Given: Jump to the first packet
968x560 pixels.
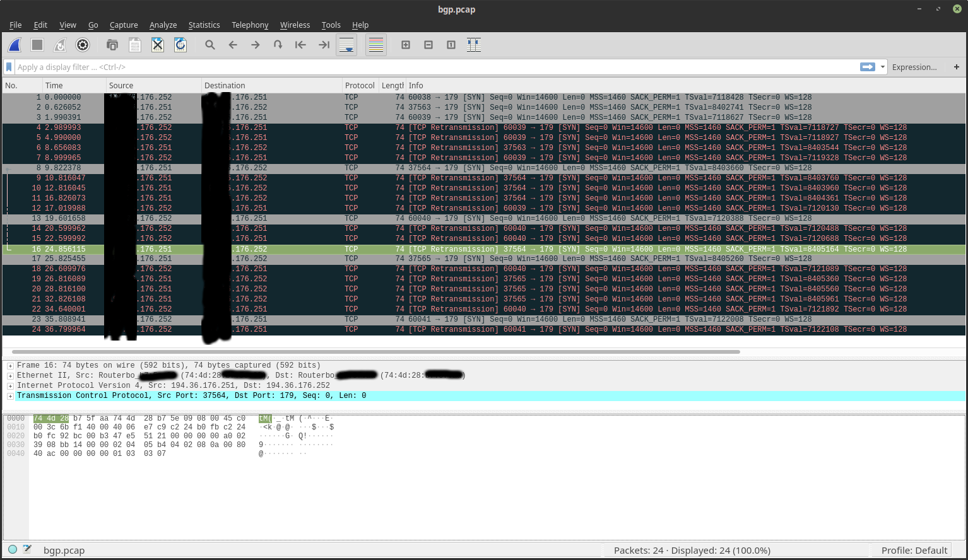Looking at the screenshot, I should pos(300,45).
